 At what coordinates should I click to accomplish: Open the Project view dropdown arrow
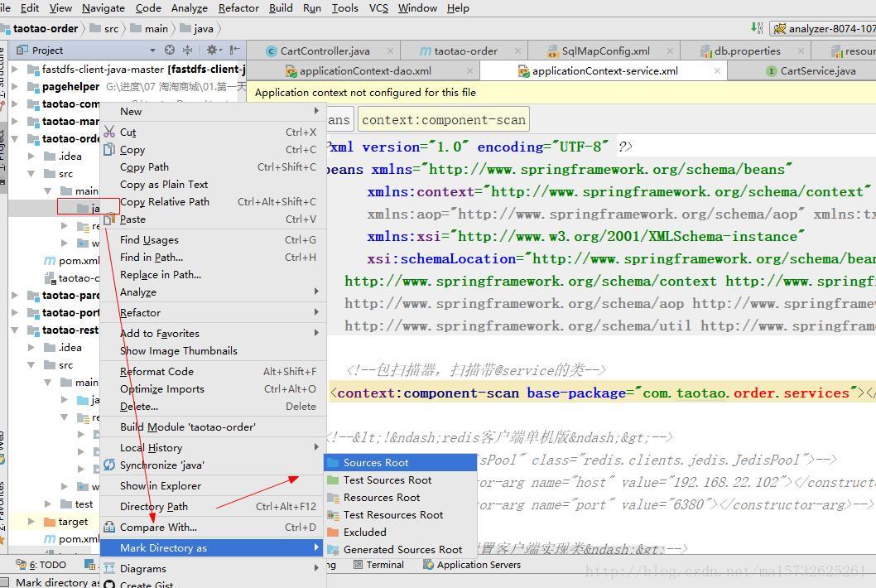click(x=152, y=51)
